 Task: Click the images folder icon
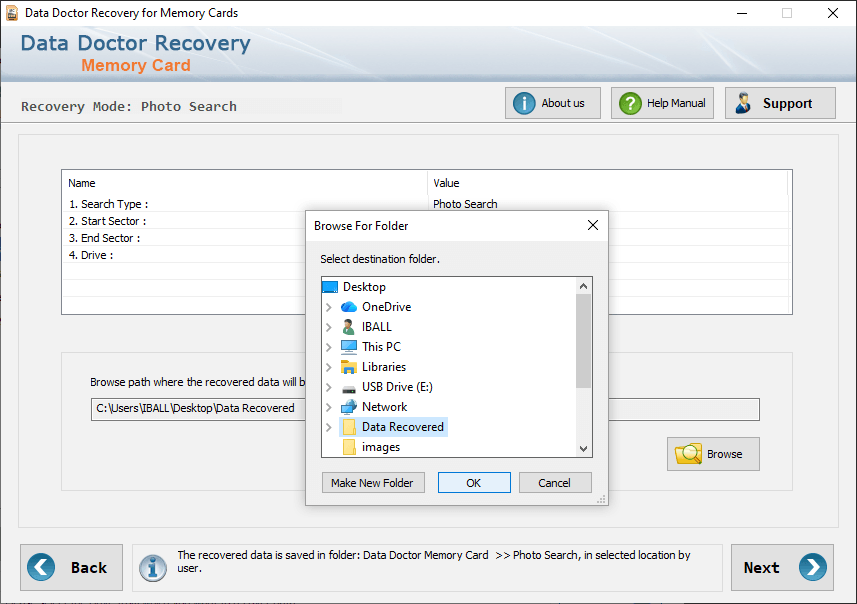[x=349, y=447]
